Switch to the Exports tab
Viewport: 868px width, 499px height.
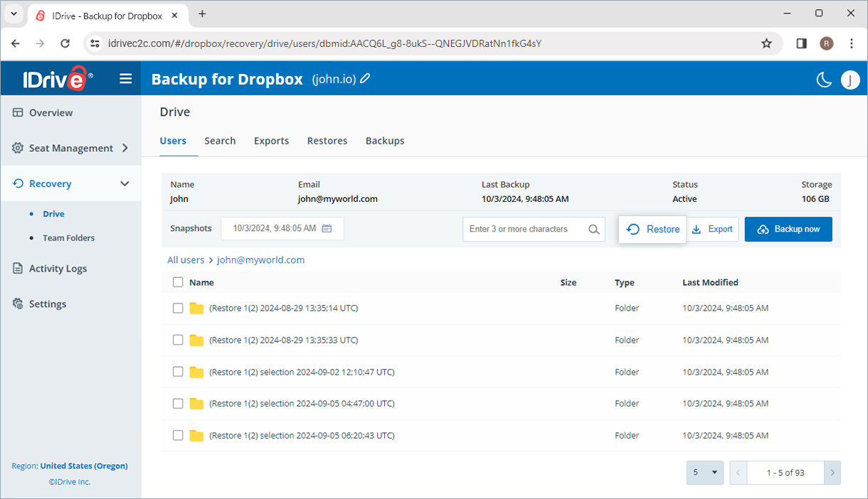[271, 141]
